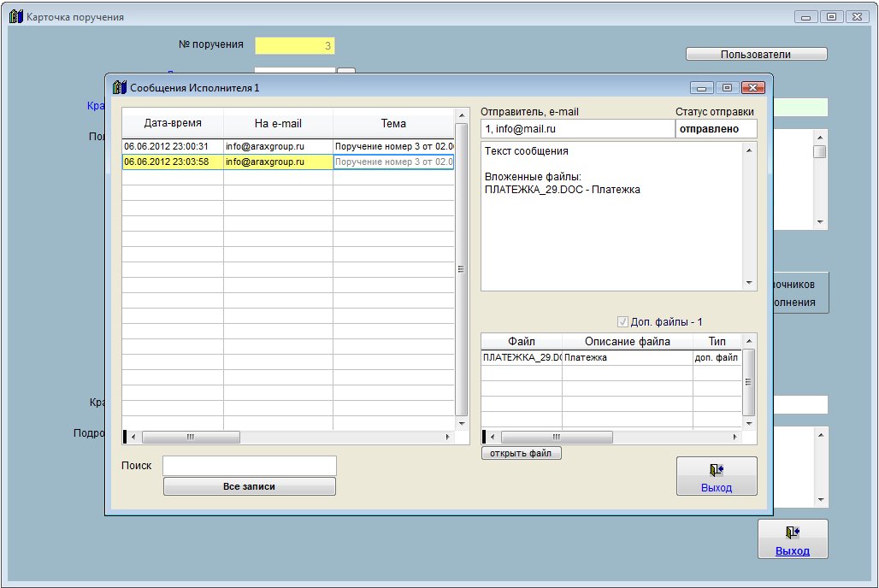Click the На e-mail column header
The height and width of the screenshot is (588, 879).
[x=278, y=123]
